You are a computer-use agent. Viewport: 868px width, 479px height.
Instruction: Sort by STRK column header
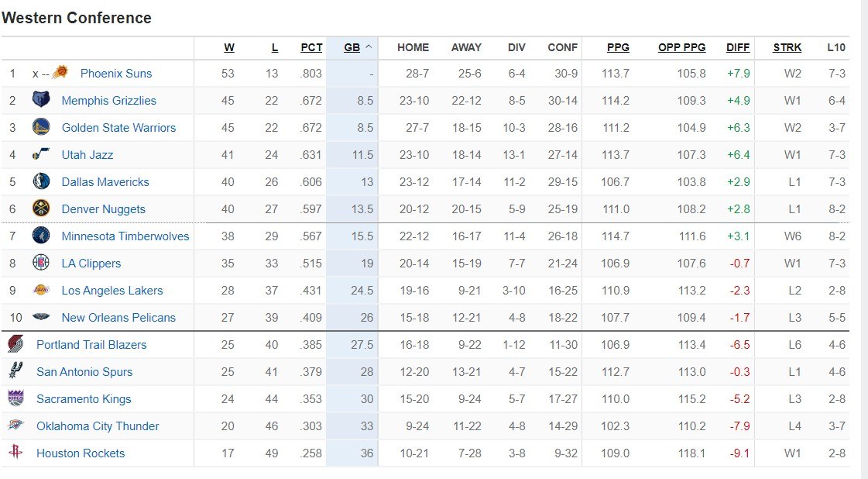(787, 47)
